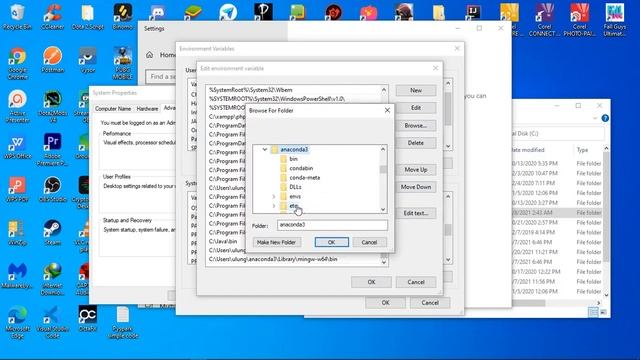Image resolution: width=640 pixels, height=360 pixels.
Task: Open the Discord desktop shortcut
Action: tap(158, 12)
